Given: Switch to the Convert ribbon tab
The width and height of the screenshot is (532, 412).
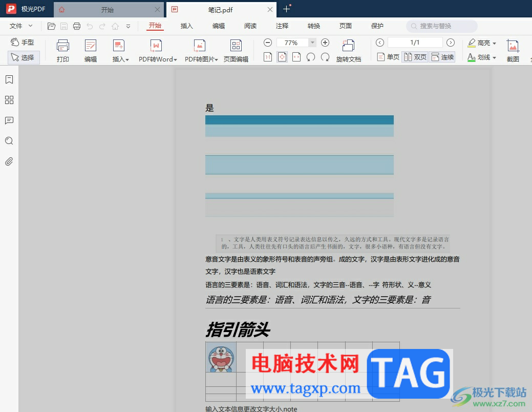Looking at the screenshot, I should (x=314, y=26).
